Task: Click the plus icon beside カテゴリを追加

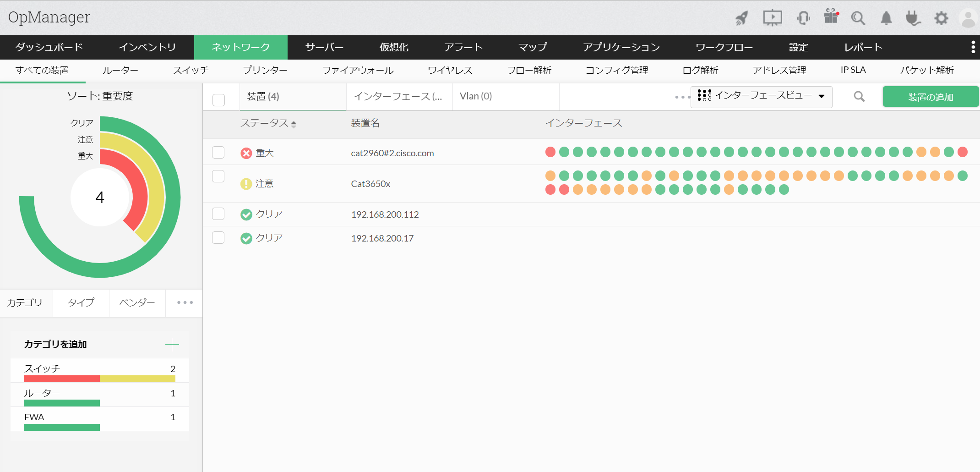Action: pyautogui.click(x=172, y=344)
